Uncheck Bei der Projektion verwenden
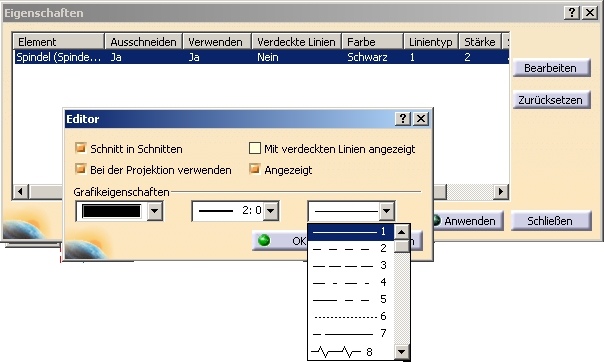 tap(81, 169)
